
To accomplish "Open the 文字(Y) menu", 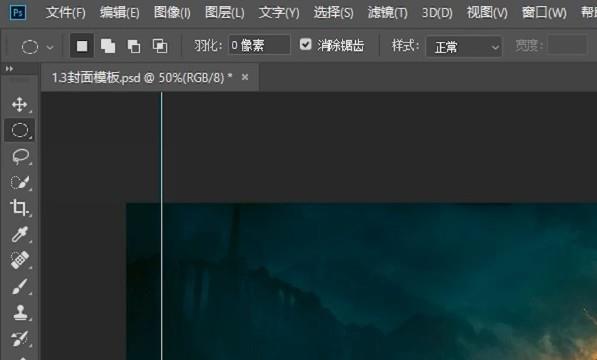I will click(279, 13).
